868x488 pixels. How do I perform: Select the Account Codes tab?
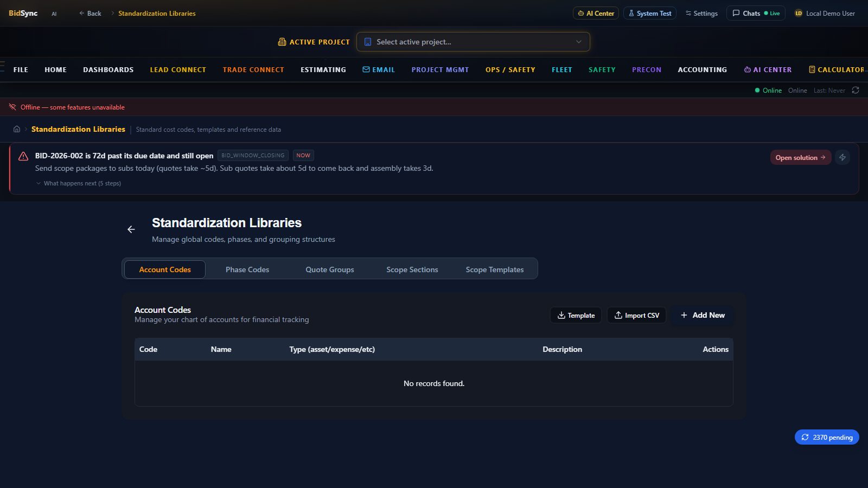click(x=165, y=269)
